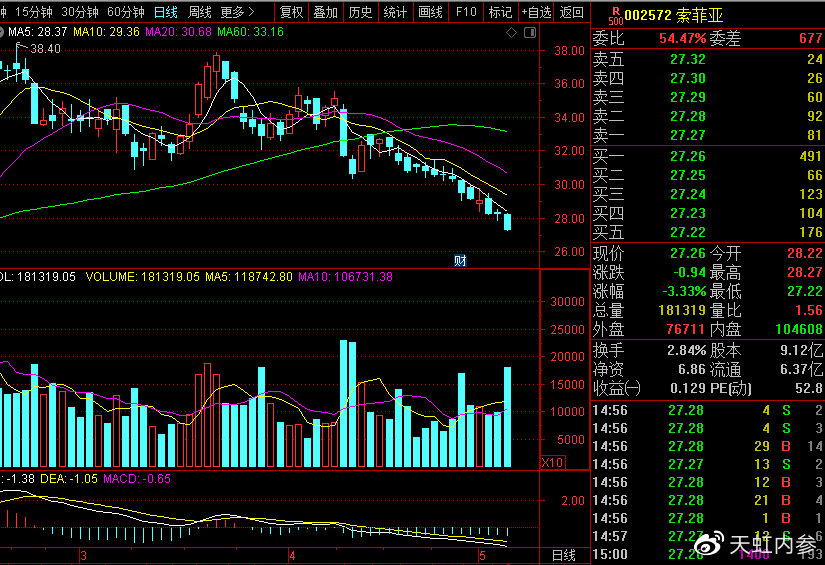Click the 返回 back button

tap(572, 12)
